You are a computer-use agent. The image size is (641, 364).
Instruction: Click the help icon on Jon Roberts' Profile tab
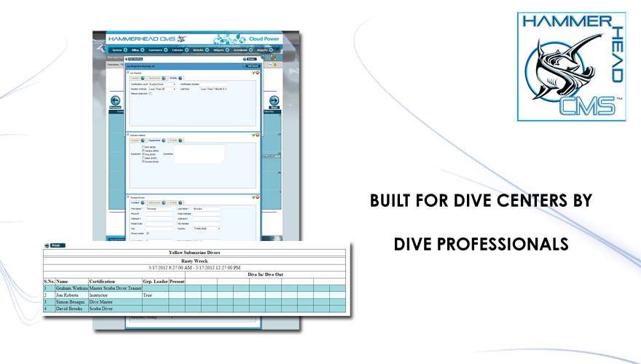tap(181, 78)
